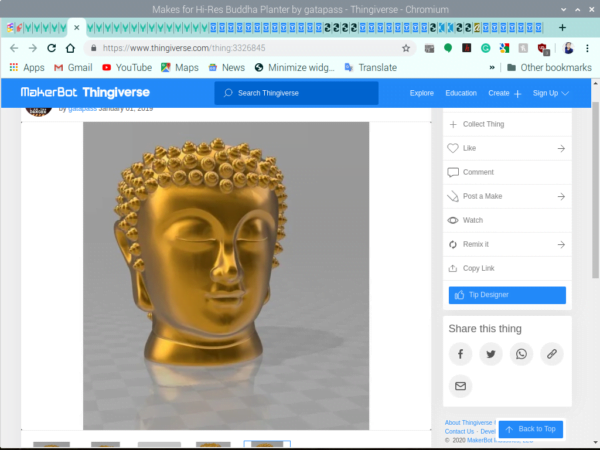This screenshot has height=450, width=600.
Task: Click the address bar URL
Action: click(x=184, y=48)
